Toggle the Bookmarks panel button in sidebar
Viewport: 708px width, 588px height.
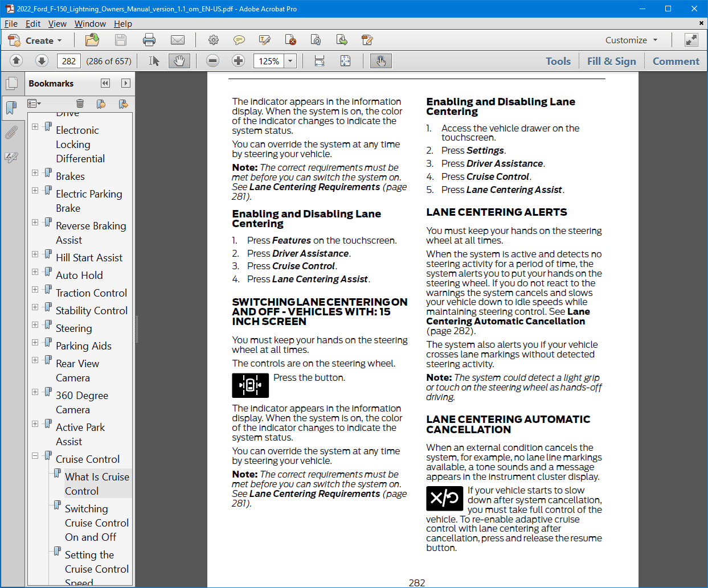[11, 108]
